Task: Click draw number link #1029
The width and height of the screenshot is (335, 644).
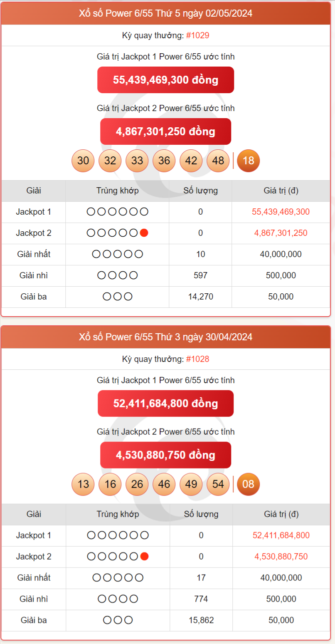Action: pos(197,35)
